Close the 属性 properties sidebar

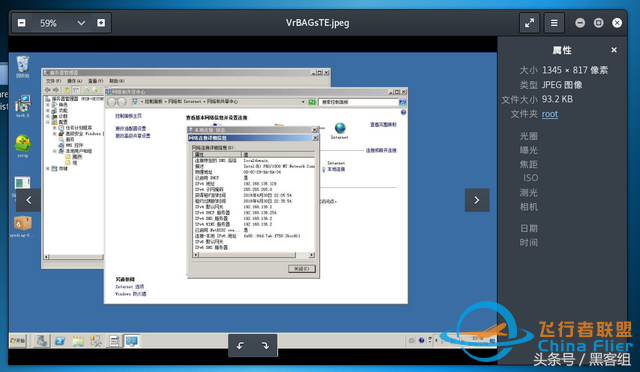point(614,50)
